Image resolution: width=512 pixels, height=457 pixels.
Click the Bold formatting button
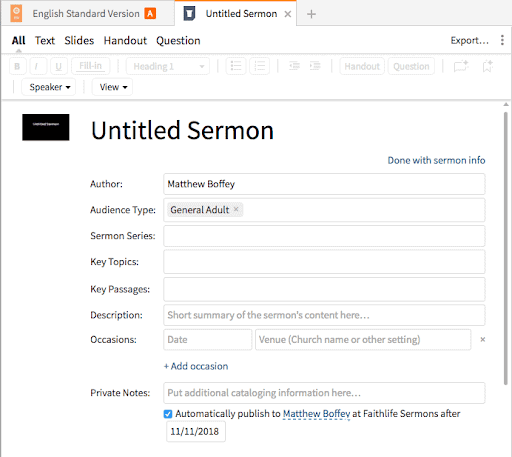coord(17,66)
